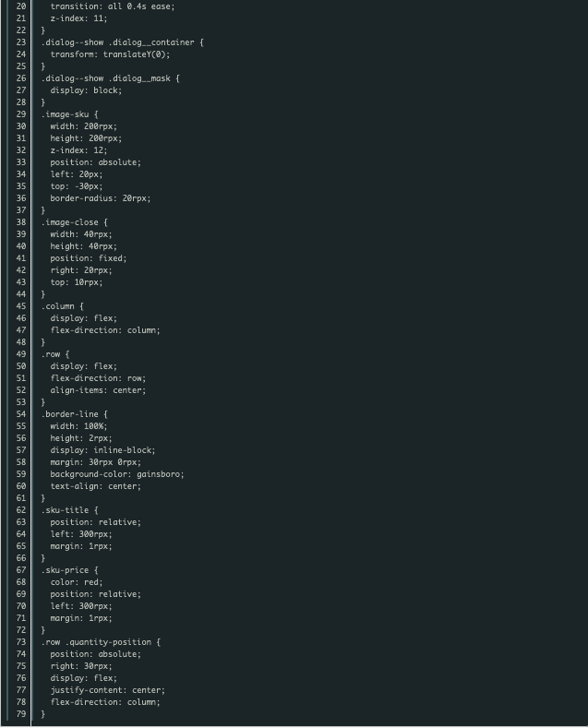Click 'flex-direction: row;' declaration

click(98, 378)
